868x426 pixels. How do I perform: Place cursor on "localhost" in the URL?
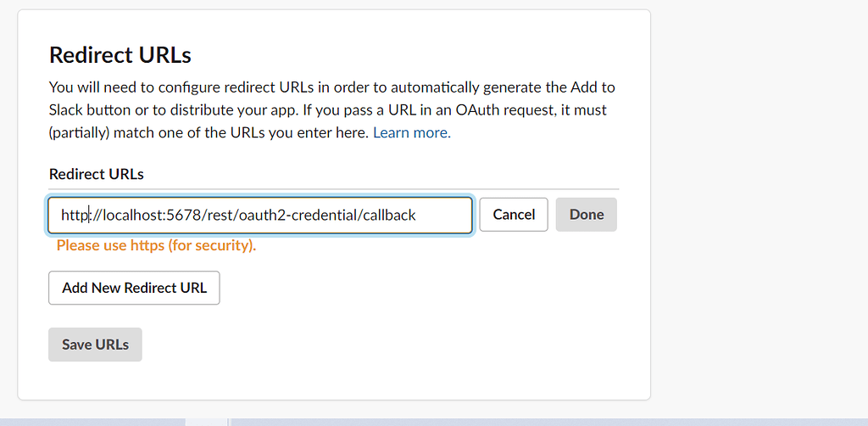(x=132, y=216)
